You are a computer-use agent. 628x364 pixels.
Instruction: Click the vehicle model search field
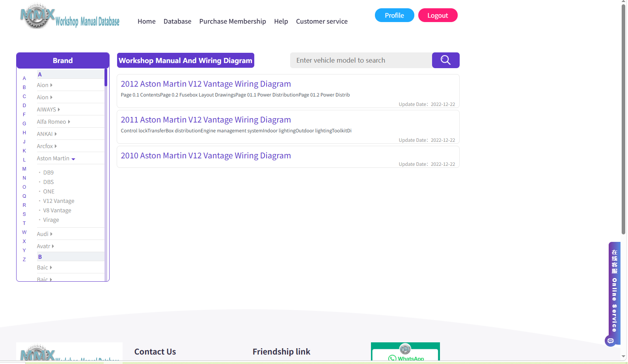click(x=361, y=60)
